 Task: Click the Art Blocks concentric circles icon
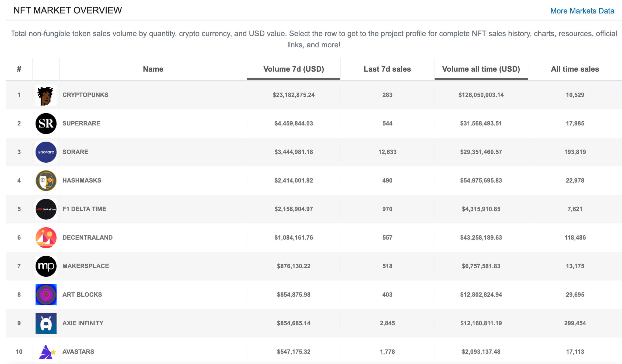click(46, 295)
